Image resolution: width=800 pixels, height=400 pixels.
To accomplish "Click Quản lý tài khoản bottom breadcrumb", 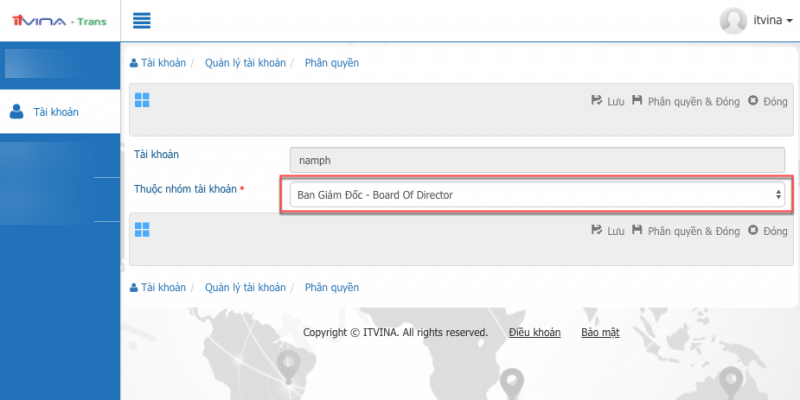I will pyautogui.click(x=243, y=287).
